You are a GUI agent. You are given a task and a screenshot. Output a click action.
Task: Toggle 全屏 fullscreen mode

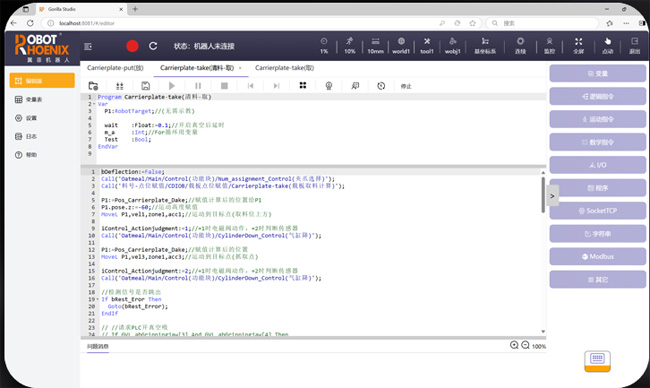pos(578,46)
